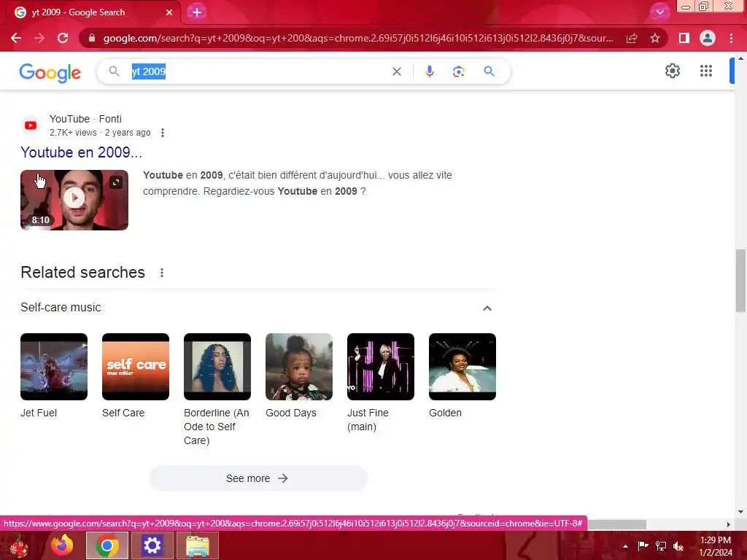
Task: Open Firefox from the taskbar
Action: click(62, 545)
